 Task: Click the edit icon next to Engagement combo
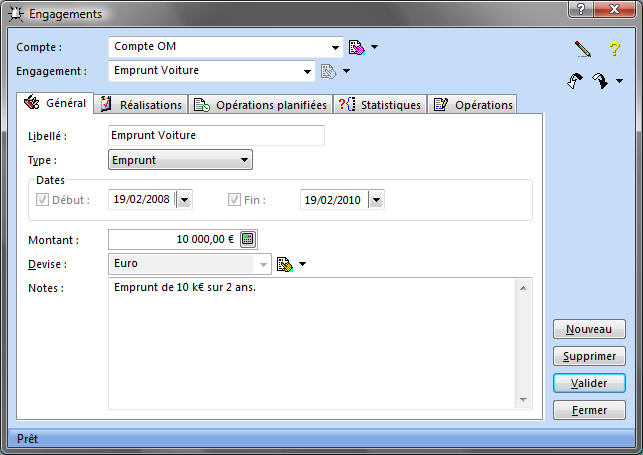(x=327, y=71)
